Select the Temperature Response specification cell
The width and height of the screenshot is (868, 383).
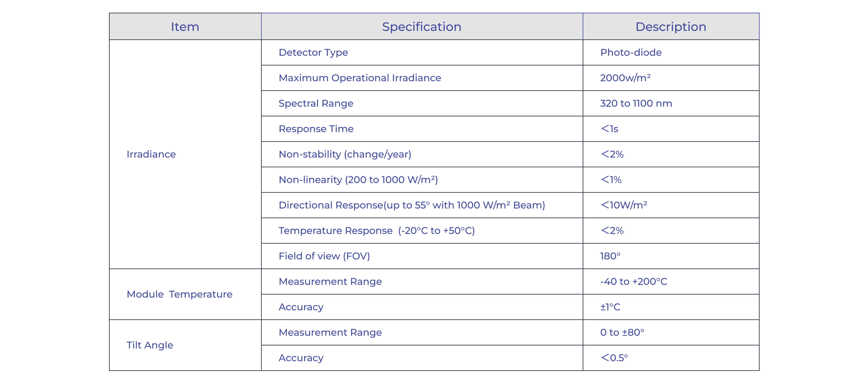tap(376, 231)
